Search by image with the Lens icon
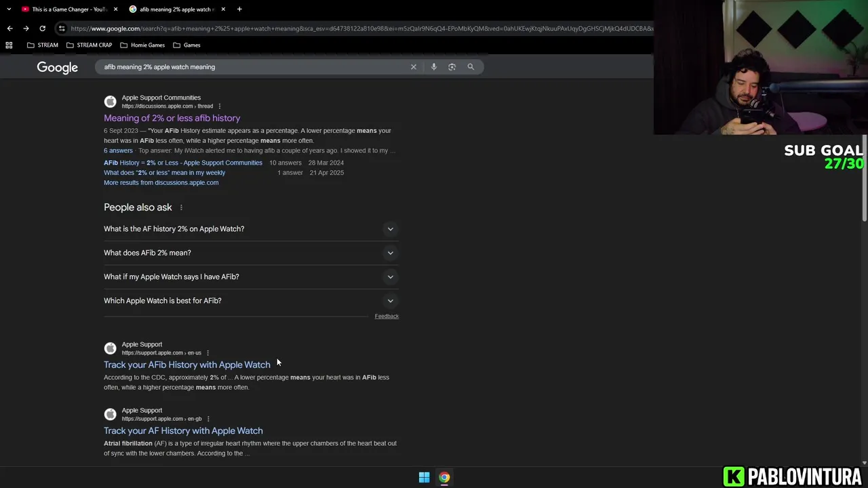This screenshot has height=488, width=868. [452, 66]
